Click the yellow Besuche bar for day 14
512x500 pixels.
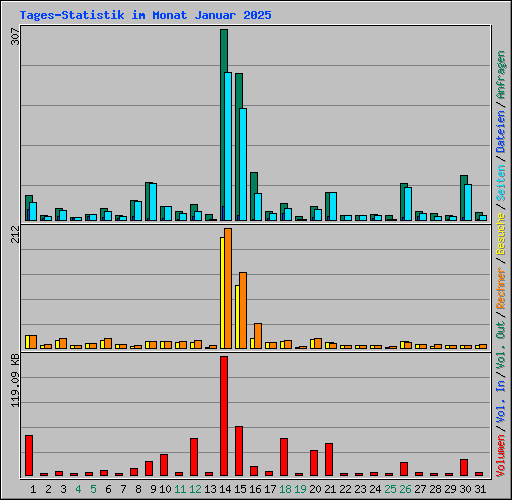click(222, 293)
